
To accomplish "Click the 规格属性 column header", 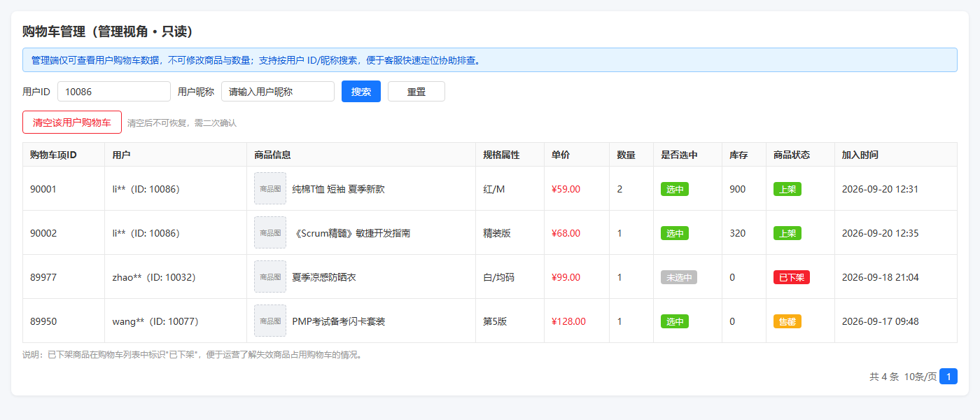I will [x=510, y=155].
